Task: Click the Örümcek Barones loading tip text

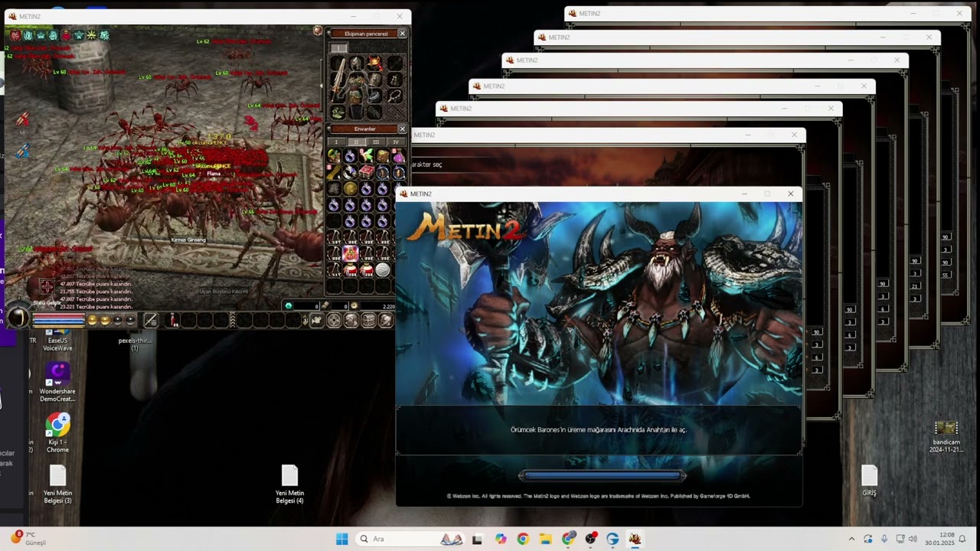Action: point(599,430)
